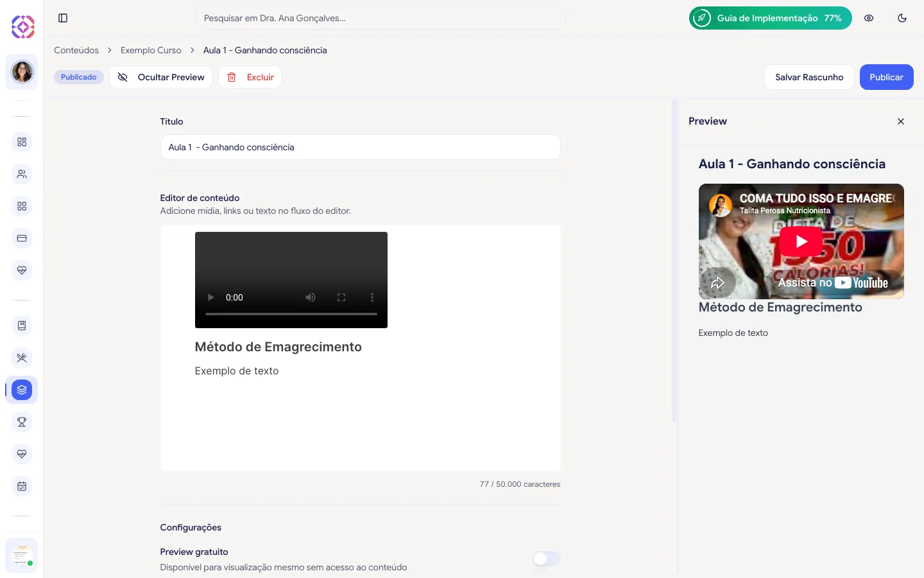Click the Publicar button
Screen dimensions: 924x578
(x=887, y=77)
